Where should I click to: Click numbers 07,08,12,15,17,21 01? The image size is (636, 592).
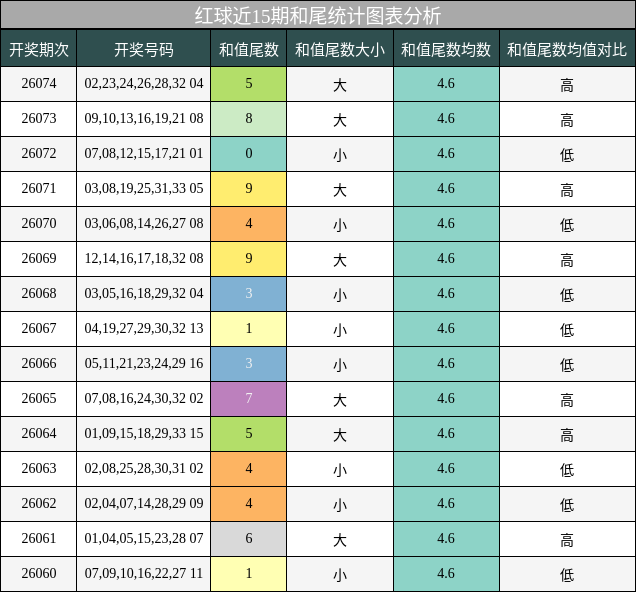(144, 153)
